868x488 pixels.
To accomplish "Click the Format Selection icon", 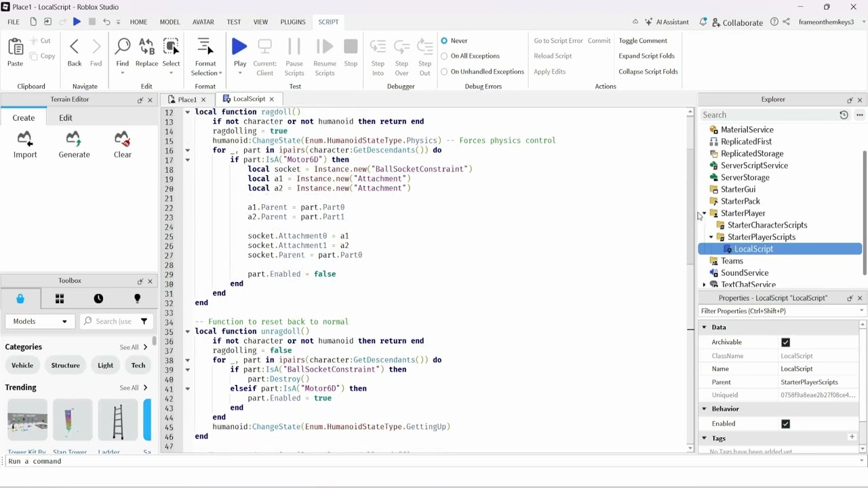I will (205, 47).
